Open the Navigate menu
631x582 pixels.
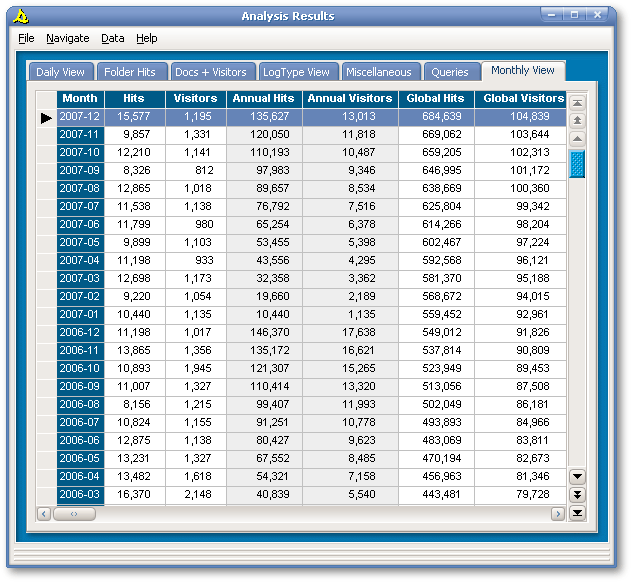click(x=67, y=38)
